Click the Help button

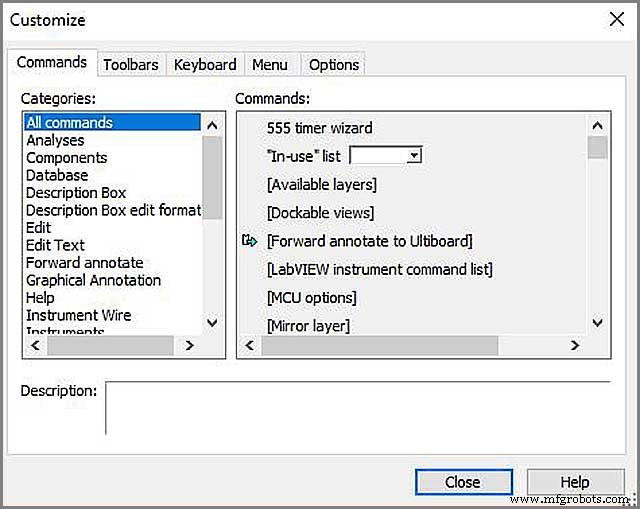click(x=575, y=482)
